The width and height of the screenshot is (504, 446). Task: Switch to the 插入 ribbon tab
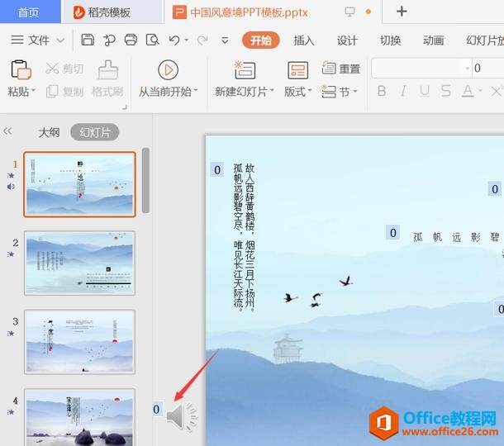pyautogui.click(x=304, y=40)
